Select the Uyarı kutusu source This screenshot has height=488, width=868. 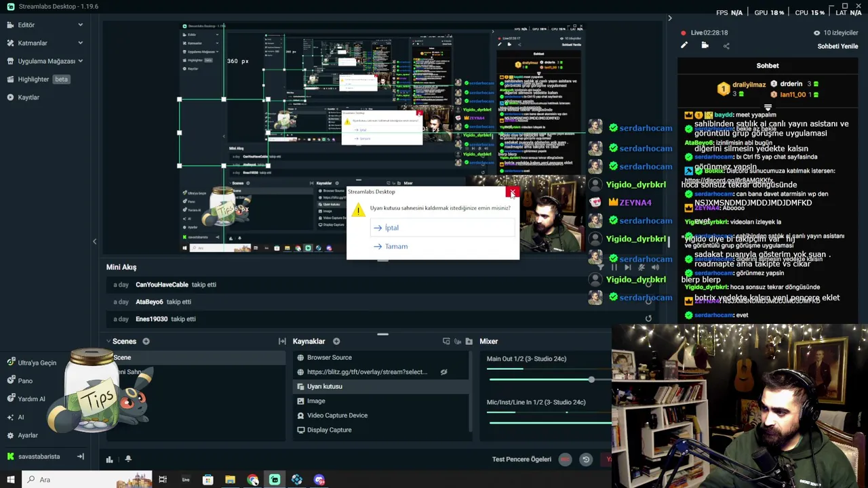click(x=382, y=386)
